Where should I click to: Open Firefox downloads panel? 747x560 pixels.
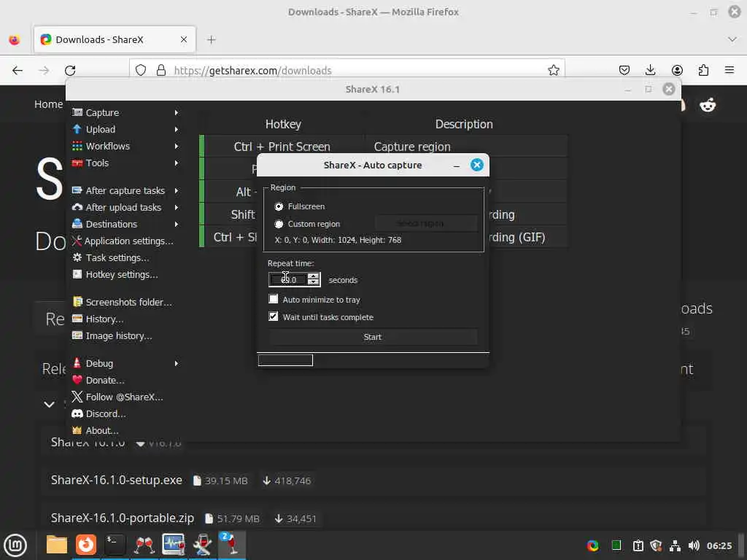point(650,71)
